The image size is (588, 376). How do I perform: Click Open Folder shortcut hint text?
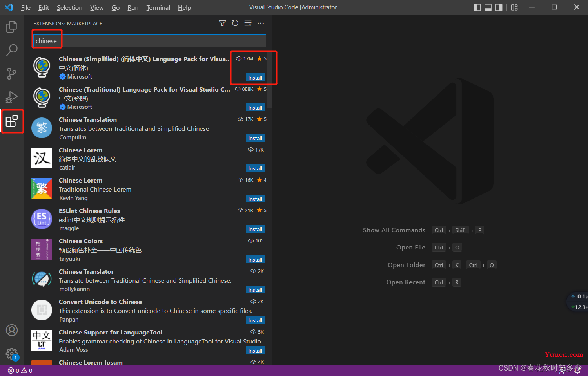pyautogui.click(x=407, y=265)
